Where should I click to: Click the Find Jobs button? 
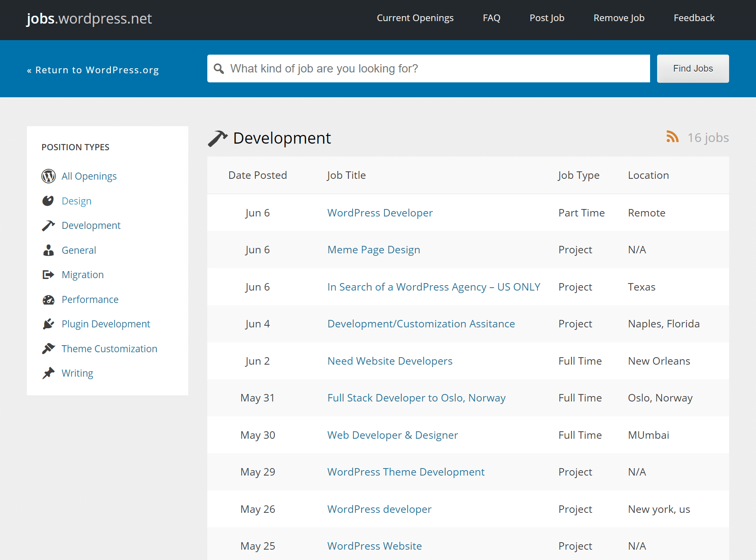(693, 68)
